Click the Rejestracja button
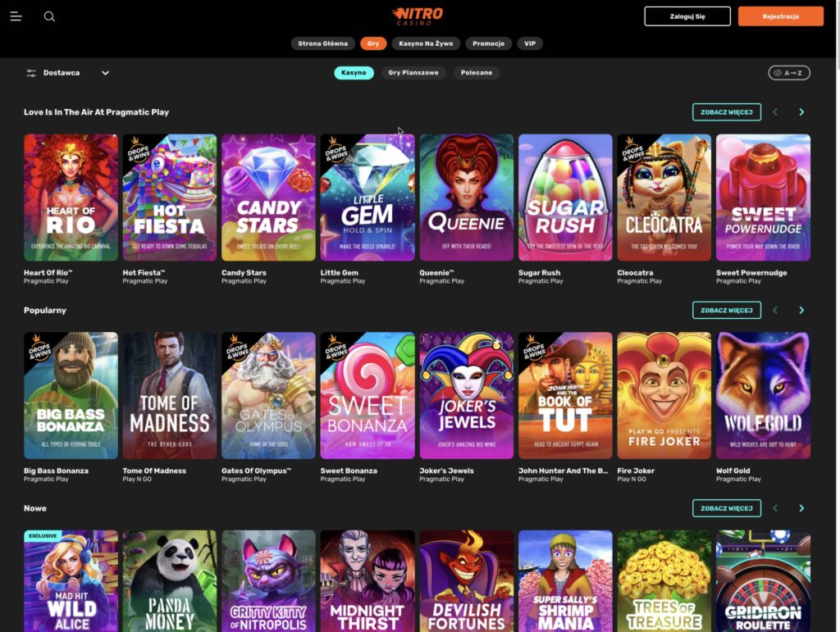The height and width of the screenshot is (632, 840). 780,16
